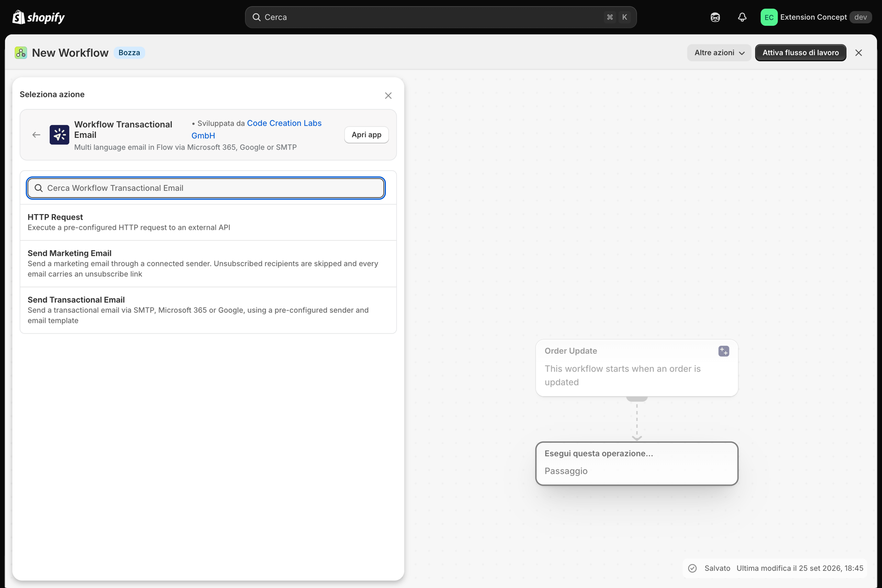Open the Sidekick assistant icon
The height and width of the screenshot is (588, 882).
coord(715,17)
